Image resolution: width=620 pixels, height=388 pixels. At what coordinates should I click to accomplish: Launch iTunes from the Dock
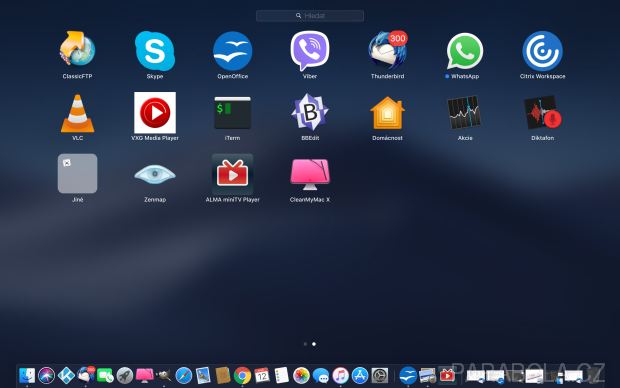tap(340, 375)
